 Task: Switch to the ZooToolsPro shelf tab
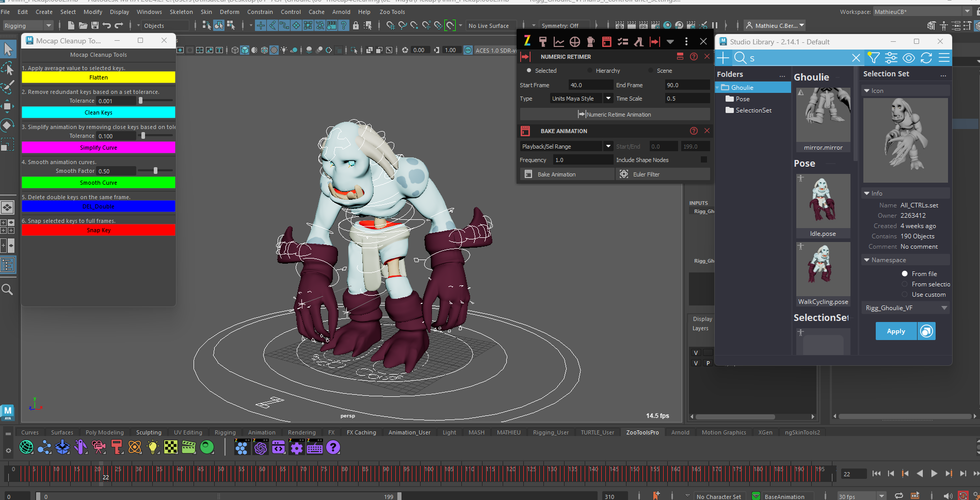[642, 432]
